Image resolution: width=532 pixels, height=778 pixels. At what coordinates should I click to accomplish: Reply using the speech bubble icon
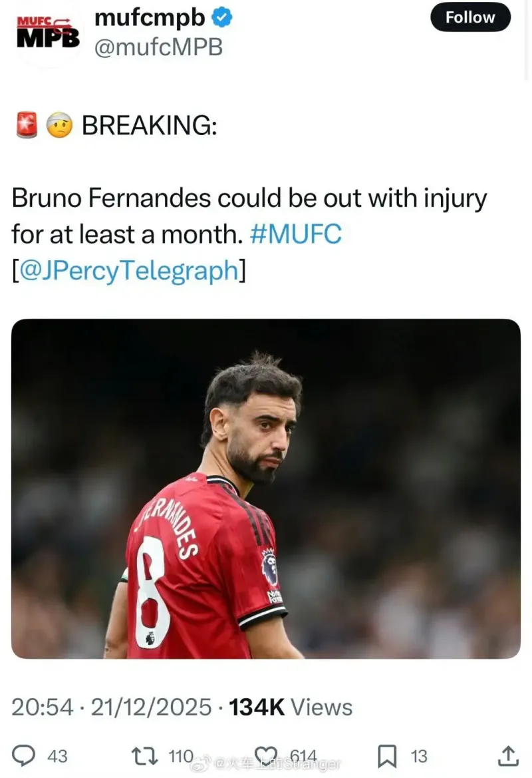click(x=24, y=756)
